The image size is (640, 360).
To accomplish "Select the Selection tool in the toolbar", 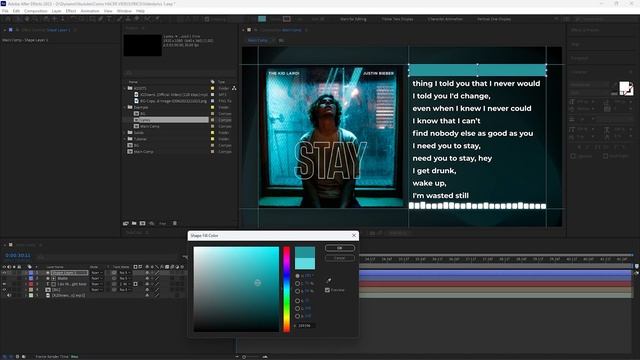I will 18,19.
